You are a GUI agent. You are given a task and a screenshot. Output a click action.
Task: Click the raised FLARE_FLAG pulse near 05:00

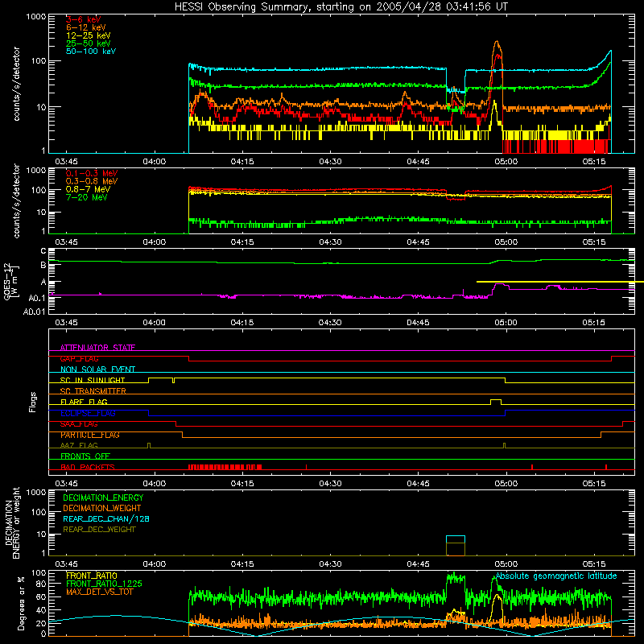coord(496,401)
